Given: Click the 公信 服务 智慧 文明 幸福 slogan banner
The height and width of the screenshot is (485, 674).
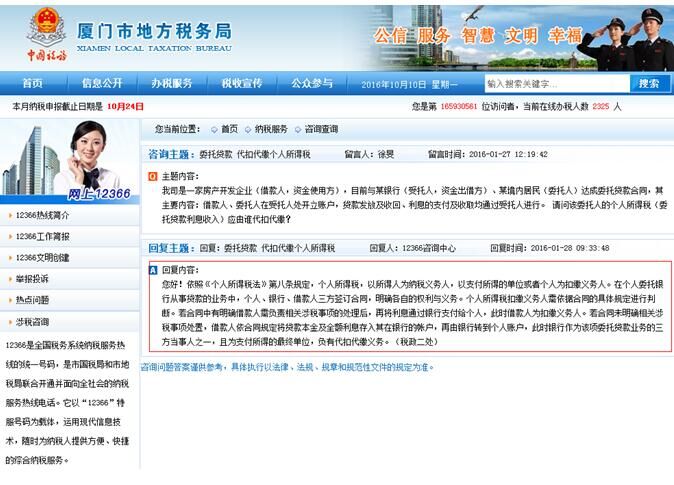Looking at the screenshot, I should [478, 36].
